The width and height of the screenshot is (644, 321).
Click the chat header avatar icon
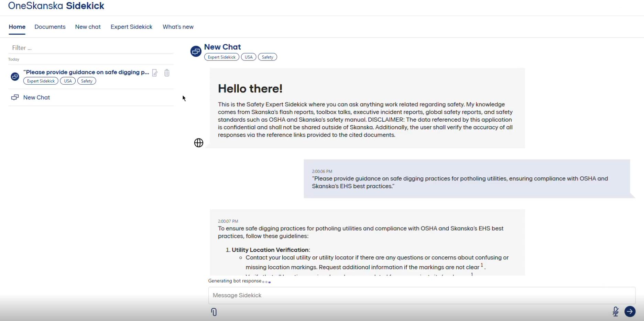pos(196,52)
